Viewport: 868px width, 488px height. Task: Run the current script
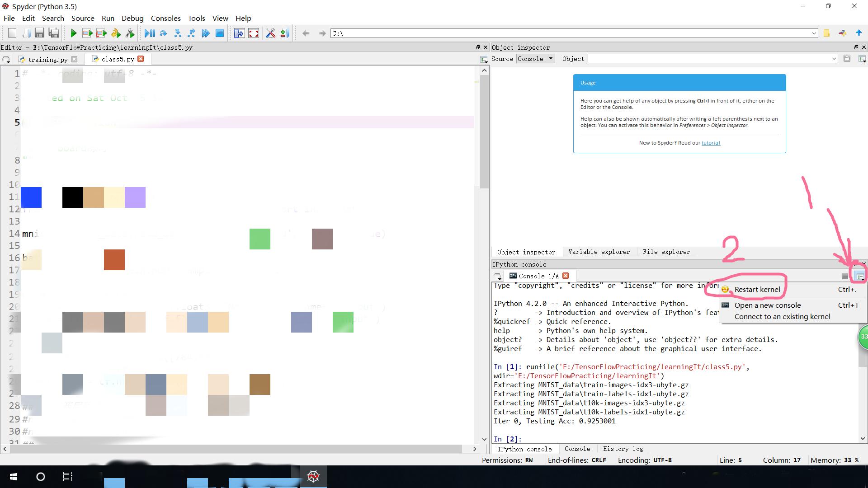[x=73, y=33]
